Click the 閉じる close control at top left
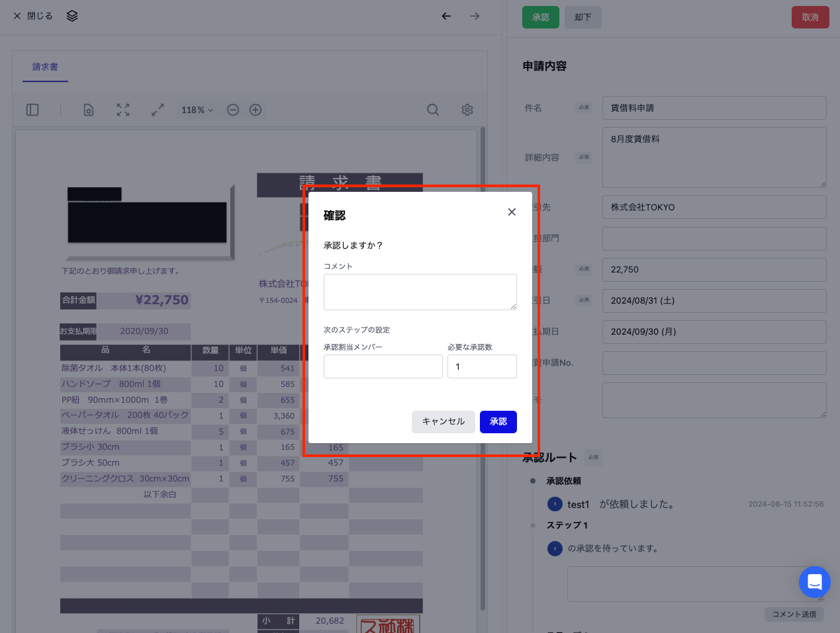The width and height of the screenshot is (840, 633). [32, 16]
